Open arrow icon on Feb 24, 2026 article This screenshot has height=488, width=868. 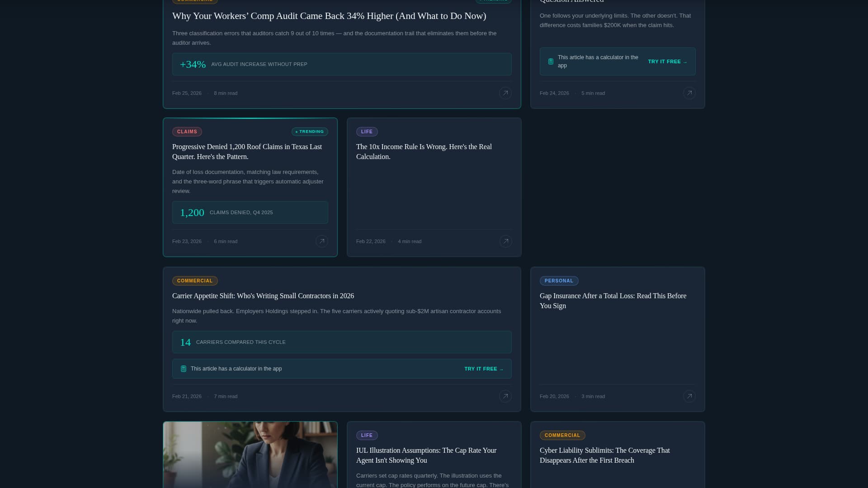(689, 93)
